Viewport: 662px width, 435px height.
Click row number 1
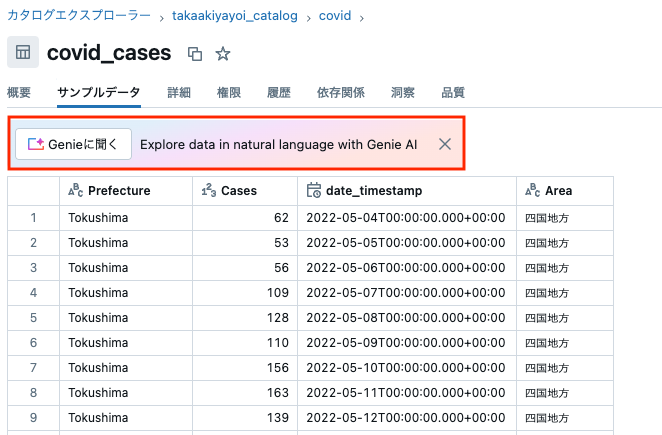click(33, 218)
